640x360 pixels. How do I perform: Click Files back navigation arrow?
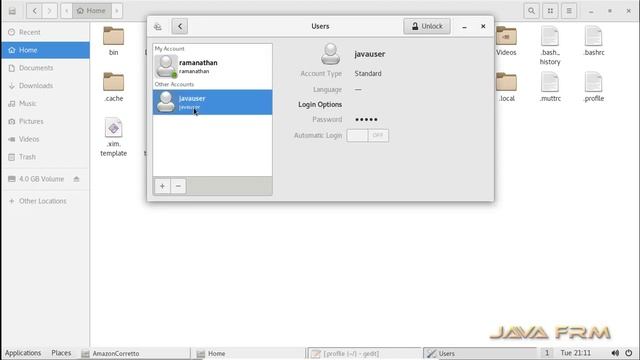35,11
